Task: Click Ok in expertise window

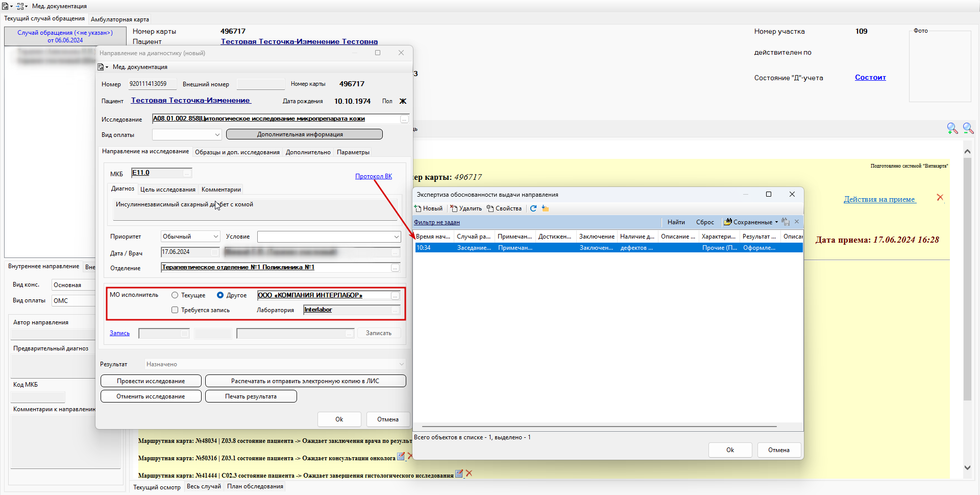Action: 730,450
